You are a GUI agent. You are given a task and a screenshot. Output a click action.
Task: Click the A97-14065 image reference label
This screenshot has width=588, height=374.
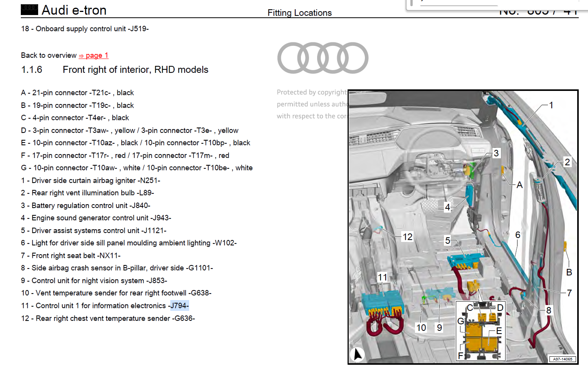(x=563, y=359)
